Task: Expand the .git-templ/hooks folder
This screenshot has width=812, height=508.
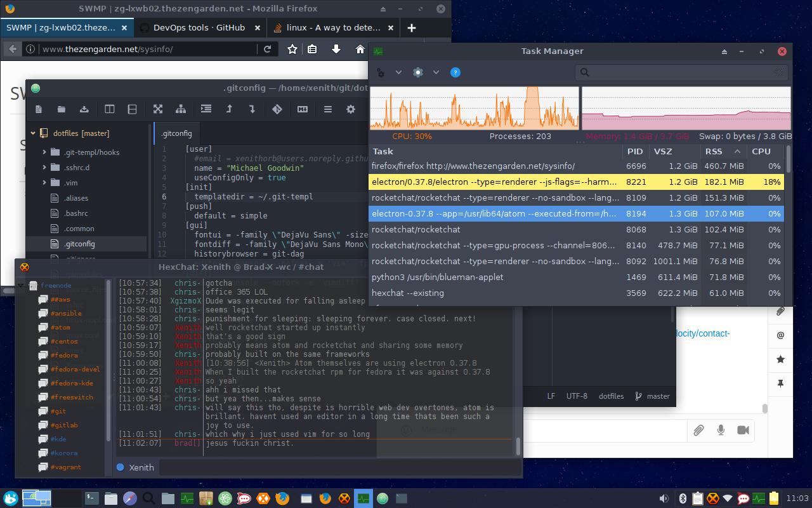Action: tap(44, 152)
